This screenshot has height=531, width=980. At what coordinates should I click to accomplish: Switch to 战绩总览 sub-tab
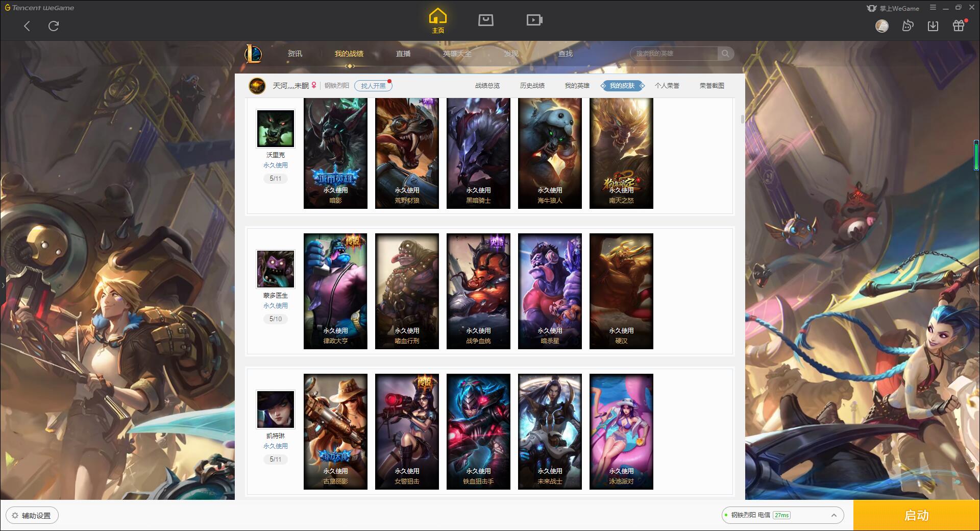487,86
